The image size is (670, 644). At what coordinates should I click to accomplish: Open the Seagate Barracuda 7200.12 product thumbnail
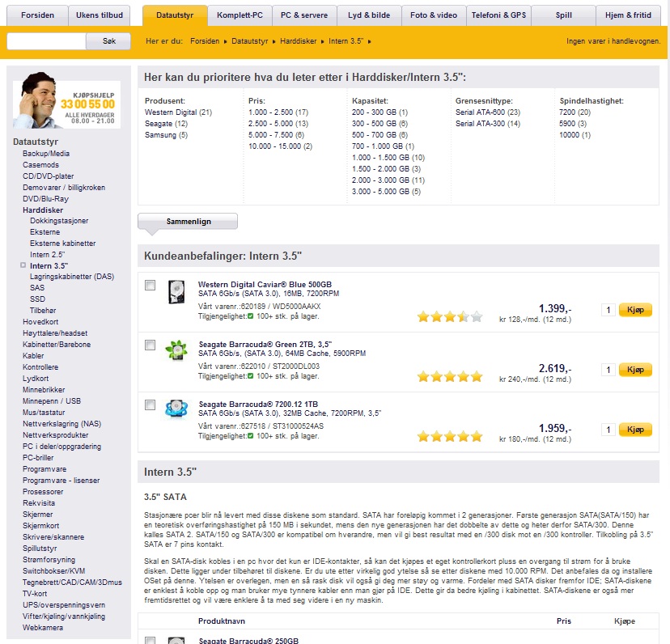click(x=176, y=409)
